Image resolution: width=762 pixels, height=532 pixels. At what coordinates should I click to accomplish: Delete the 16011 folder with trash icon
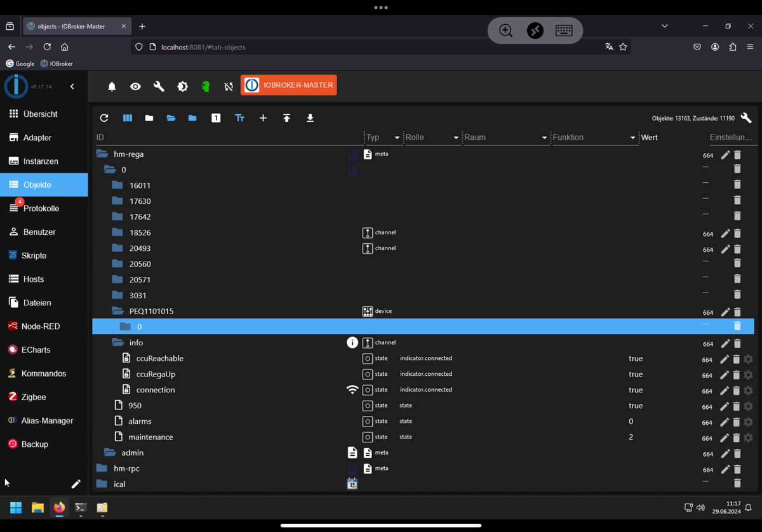tap(737, 185)
